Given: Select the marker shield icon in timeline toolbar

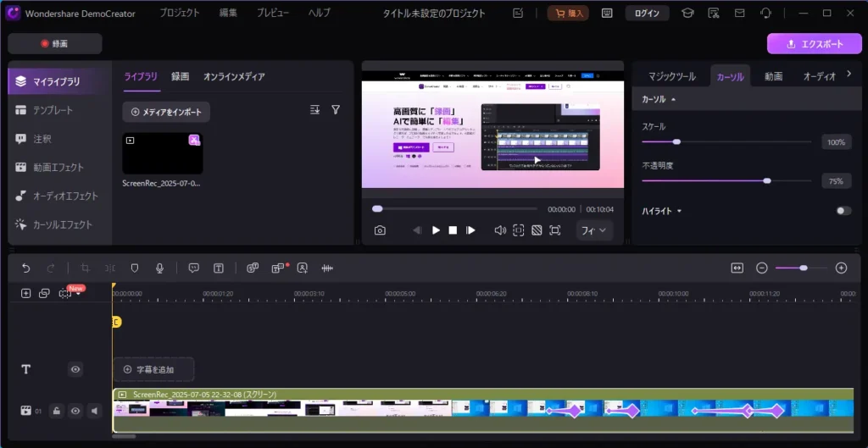Looking at the screenshot, I should pos(134,268).
